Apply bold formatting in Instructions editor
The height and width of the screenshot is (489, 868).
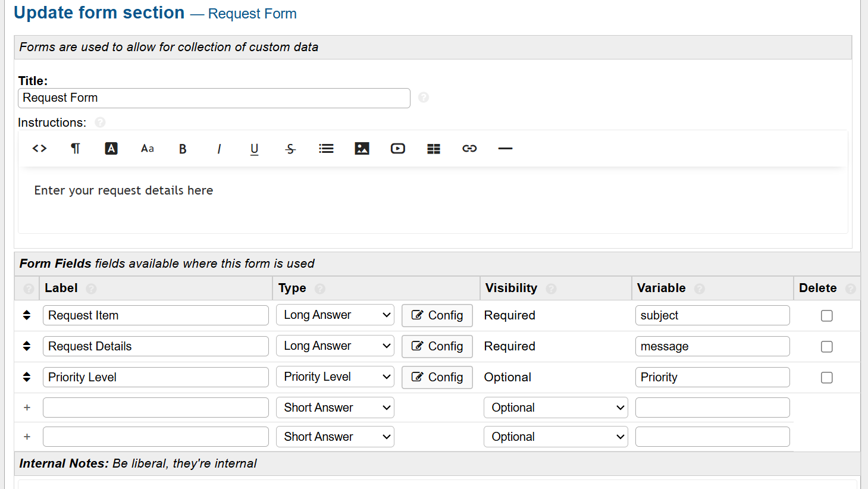183,149
